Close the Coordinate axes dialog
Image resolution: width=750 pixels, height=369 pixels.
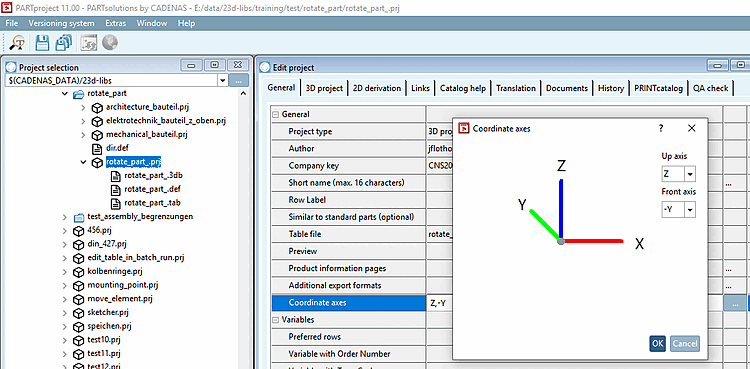tap(691, 128)
